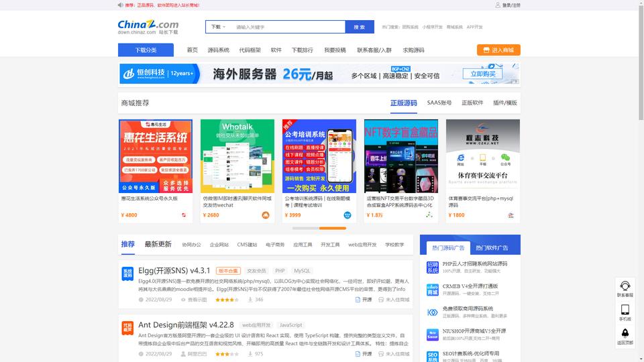Image resolution: width=644 pixels, height=362 pixels.
Task: Open Ant Design前端框架 v4.22.8 title
Action: click(186, 325)
